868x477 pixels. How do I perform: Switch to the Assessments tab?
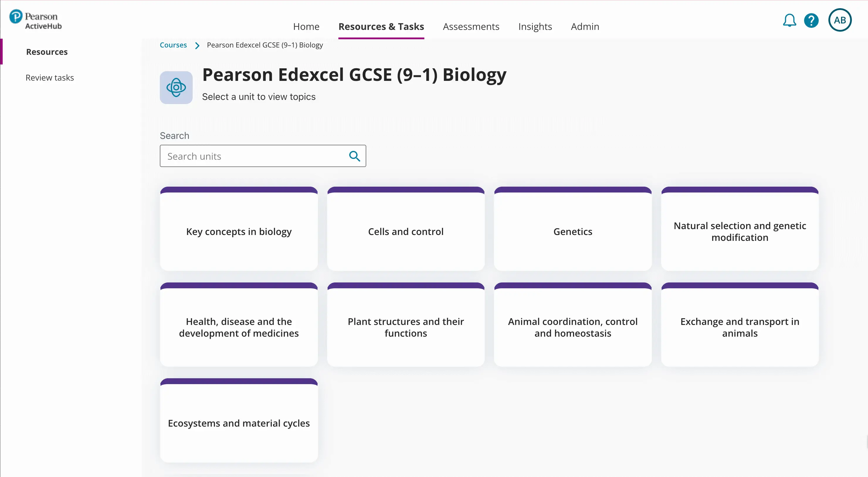tap(471, 27)
